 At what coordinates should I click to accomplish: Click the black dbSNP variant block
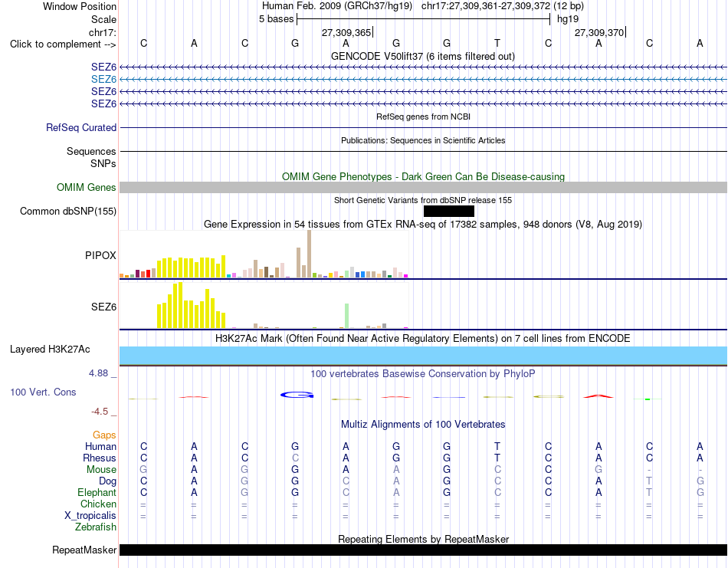[x=449, y=212]
